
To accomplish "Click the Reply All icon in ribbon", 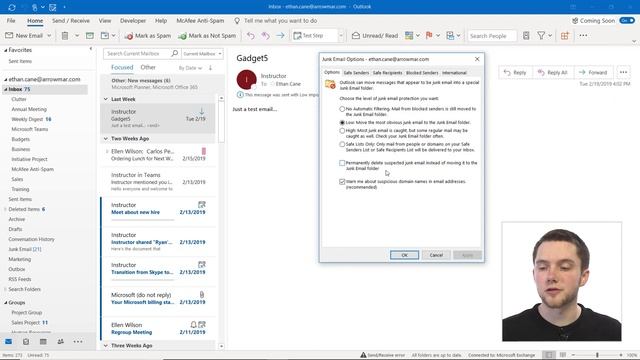I will tap(265, 36).
